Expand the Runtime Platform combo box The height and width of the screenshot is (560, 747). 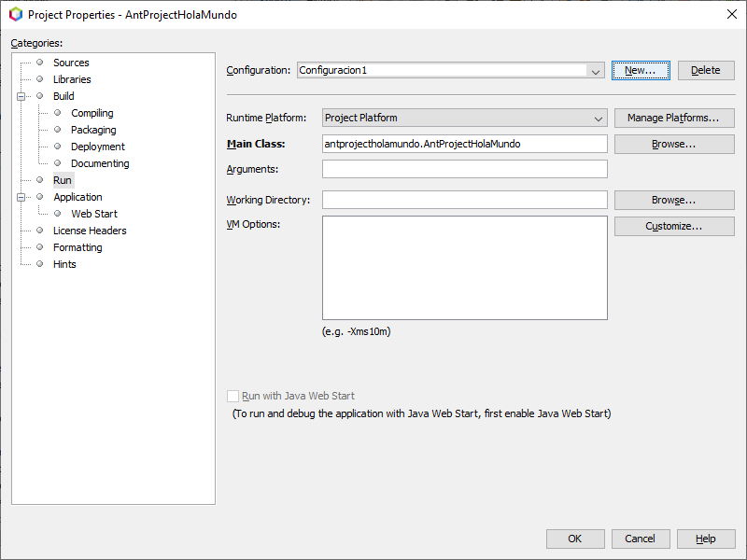pos(599,119)
